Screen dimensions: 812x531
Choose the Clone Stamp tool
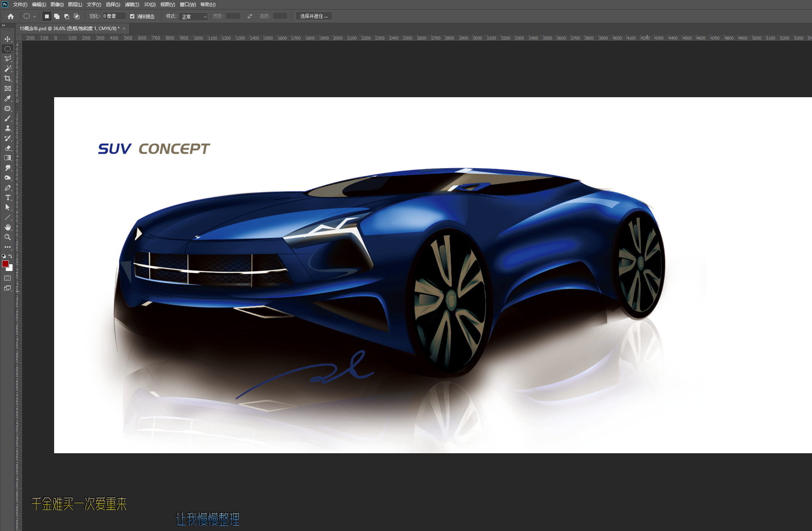(x=8, y=128)
